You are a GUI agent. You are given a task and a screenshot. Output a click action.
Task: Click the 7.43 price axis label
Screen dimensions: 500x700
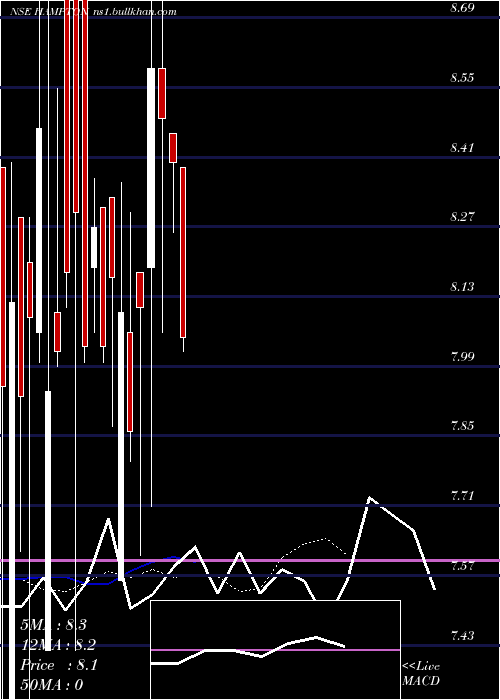pos(462,635)
